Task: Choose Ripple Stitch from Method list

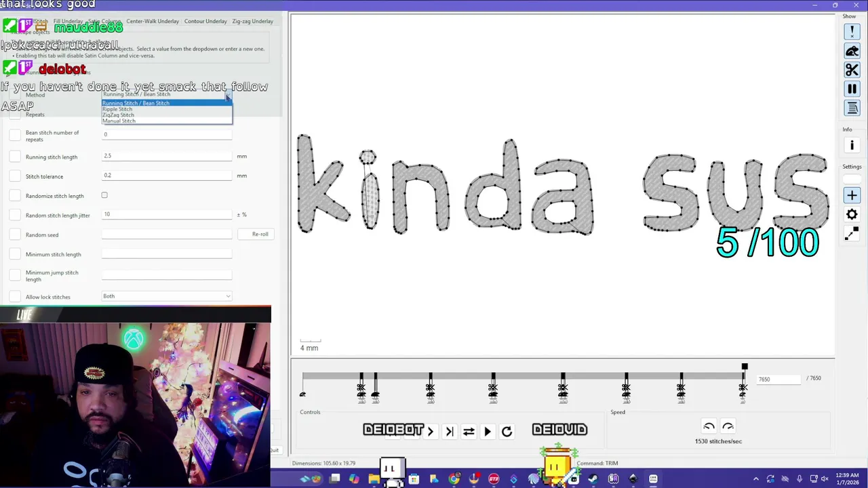Action: pyautogui.click(x=166, y=109)
